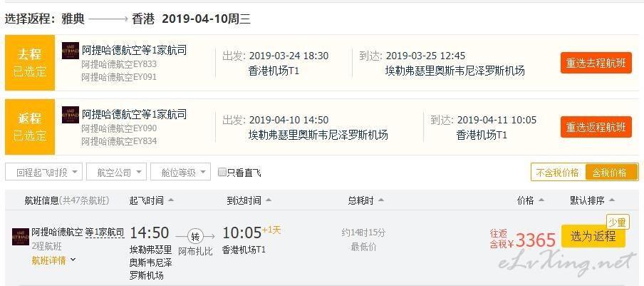
Task: Sort by price arrow 价格
Action: pyautogui.click(x=541, y=200)
